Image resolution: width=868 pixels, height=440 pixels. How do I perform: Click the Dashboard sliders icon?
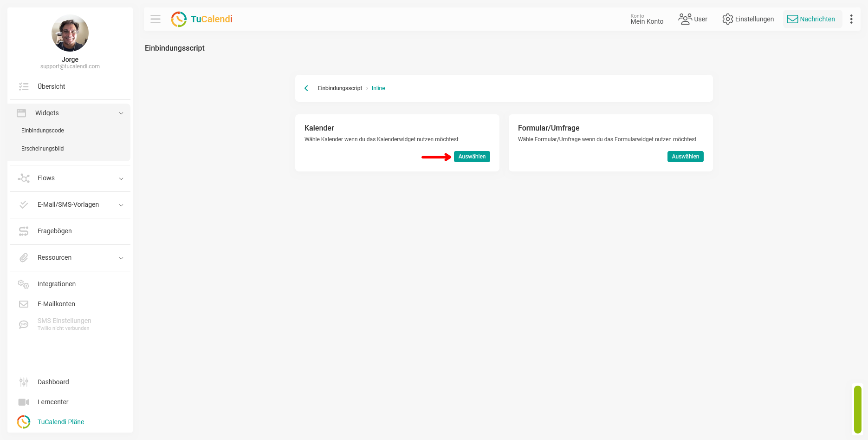(24, 382)
